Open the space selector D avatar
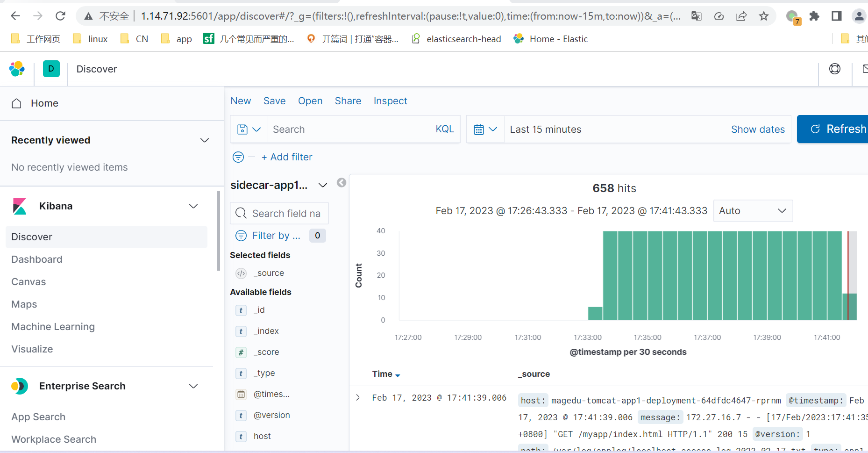Screen dimensions: 868x453 (51, 69)
